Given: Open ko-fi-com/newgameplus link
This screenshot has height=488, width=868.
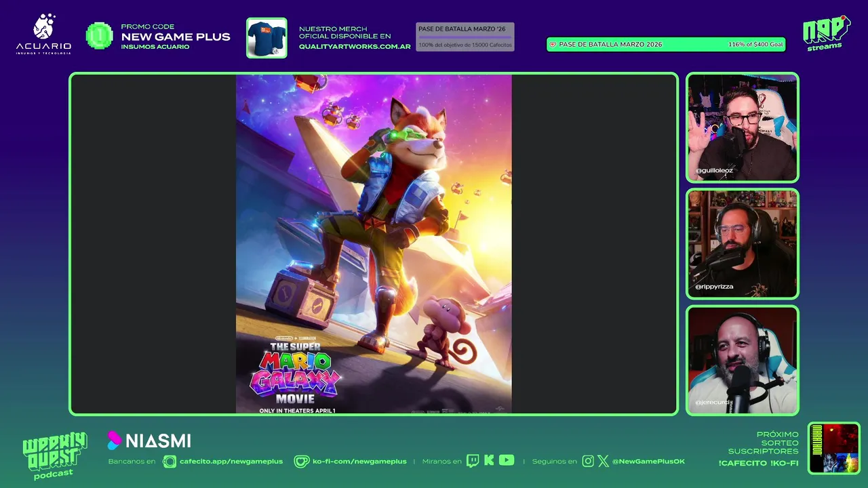Looking at the screenshot, I should coord(359,462).
